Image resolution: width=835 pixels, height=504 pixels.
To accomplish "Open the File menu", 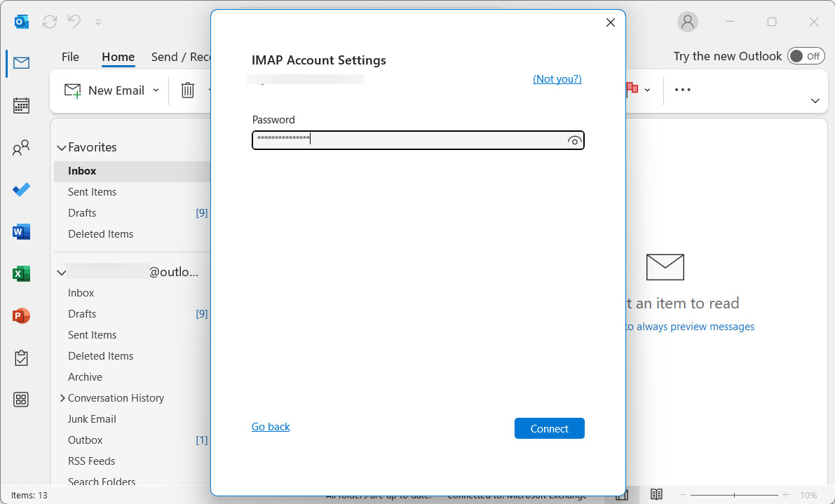I will (70, 57).
